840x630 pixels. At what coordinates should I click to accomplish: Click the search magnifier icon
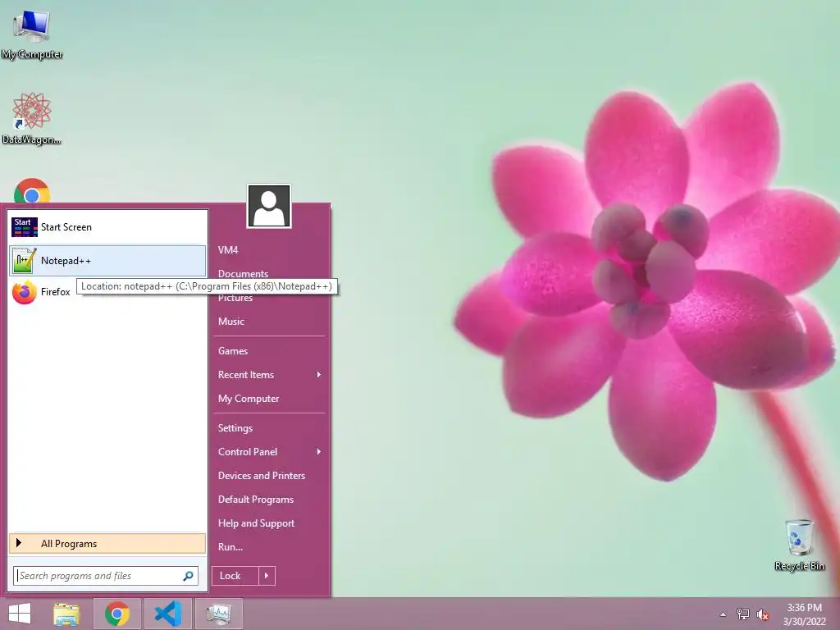(188, 576)
